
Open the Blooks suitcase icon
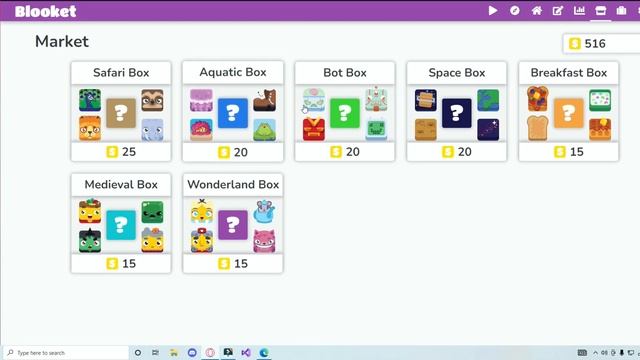pos(621,11)
